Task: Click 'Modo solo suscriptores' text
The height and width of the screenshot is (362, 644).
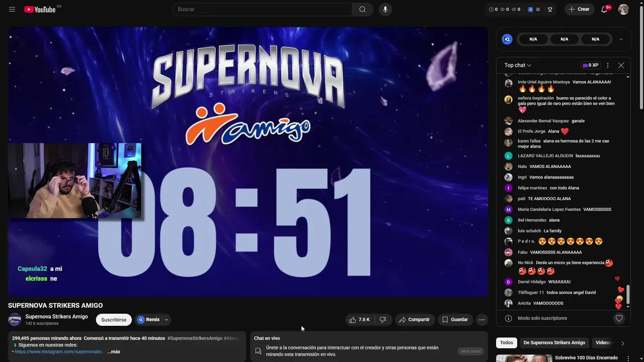Action: pos(542,318)
